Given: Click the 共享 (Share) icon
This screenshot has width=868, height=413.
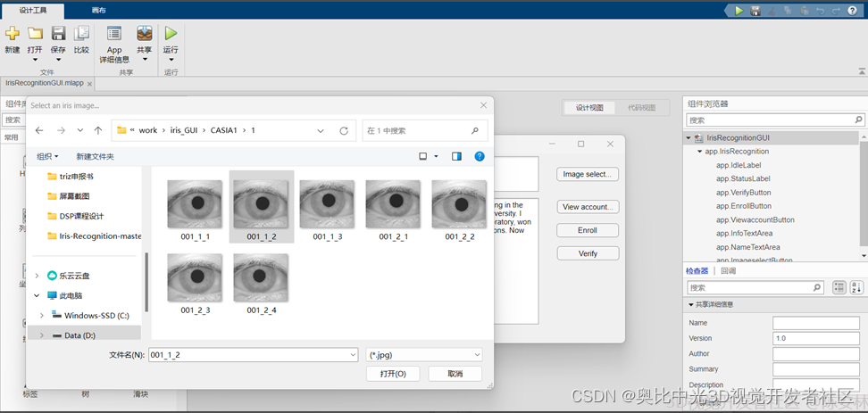Looking at the screenshot, I should [145, 33].
